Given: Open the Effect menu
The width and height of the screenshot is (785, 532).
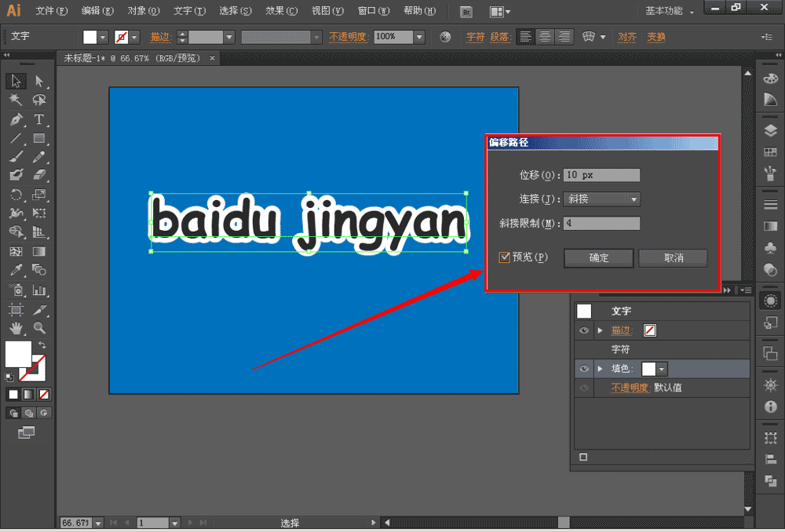Looking at the screenshot, I should pyautogui.click(x=281, y=10).
